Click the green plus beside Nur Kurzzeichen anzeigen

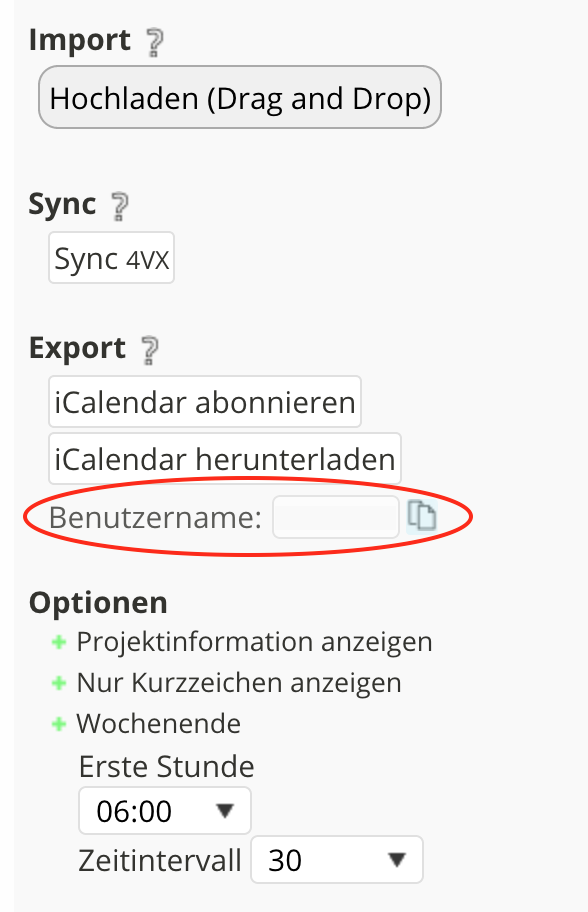point(60,682)
